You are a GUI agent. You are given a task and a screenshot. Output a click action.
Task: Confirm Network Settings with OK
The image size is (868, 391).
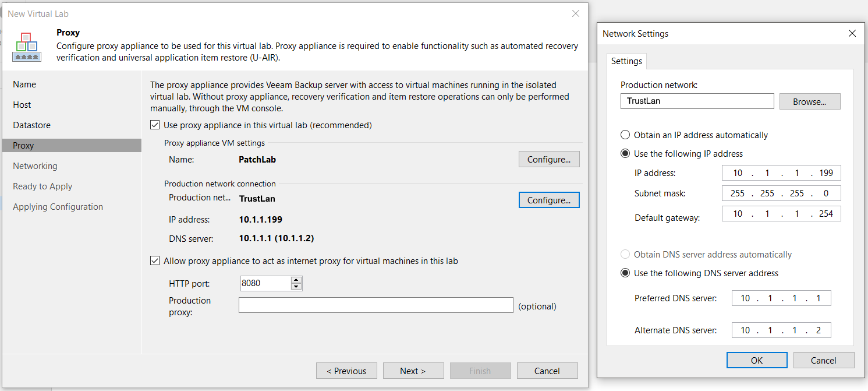click(x=757, y=360)
